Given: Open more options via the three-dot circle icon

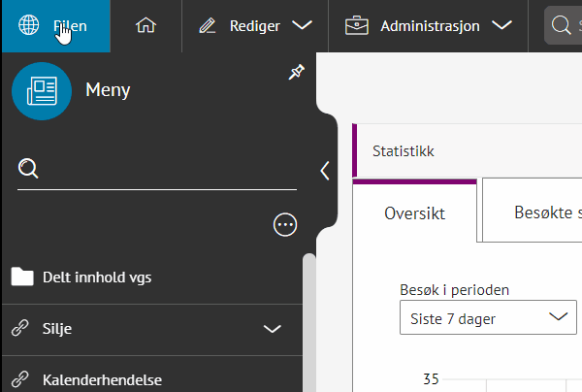Looking at the screenshot, I should tap(285, 225).
